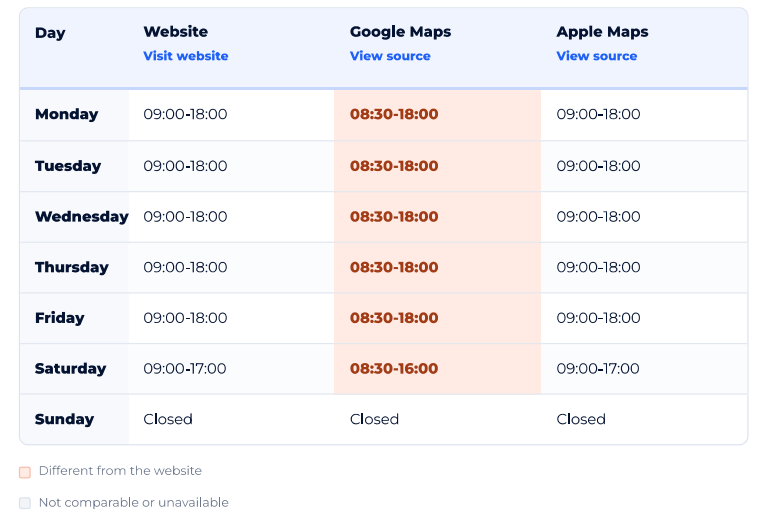
Task: Open the Visit website link
Action: pos(186,56)
